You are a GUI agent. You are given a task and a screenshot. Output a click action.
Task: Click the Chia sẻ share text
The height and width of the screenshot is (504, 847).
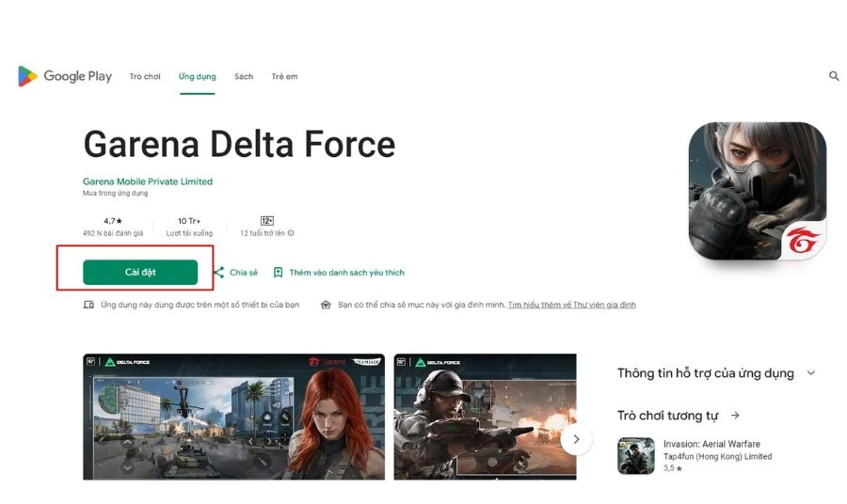[244, 273]
